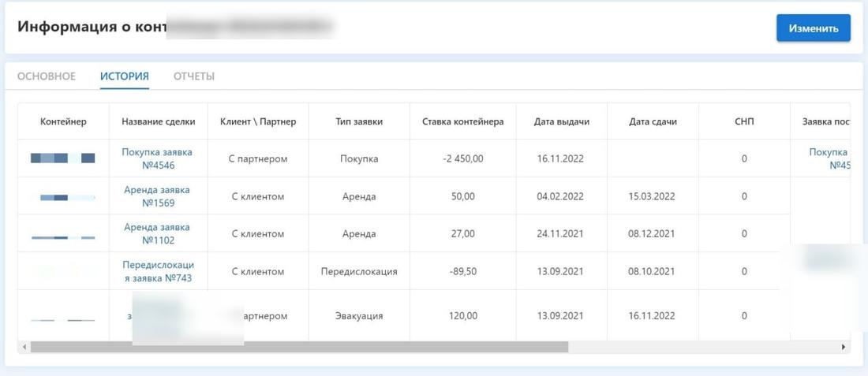Viewport: 868px width, 376px height.
Task: Open the ИСТОРИЯ tab
Action: (125, 76)
